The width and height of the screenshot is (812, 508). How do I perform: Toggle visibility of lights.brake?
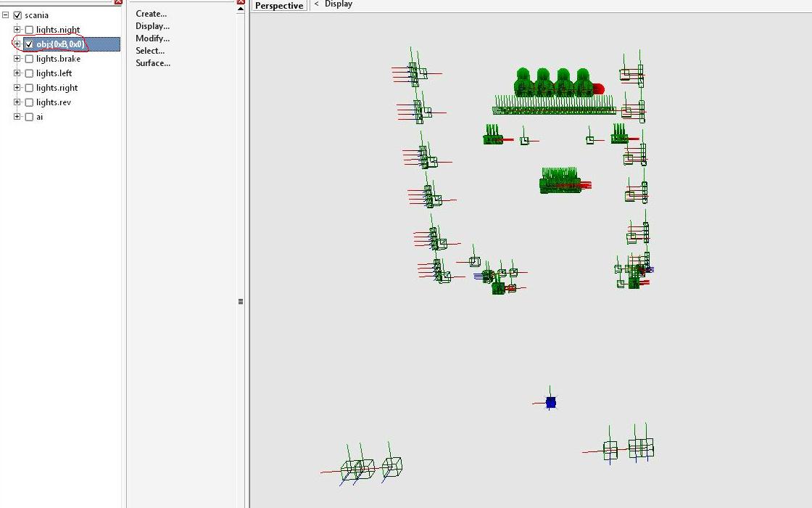pyautogui.click(x=29, y=59)
